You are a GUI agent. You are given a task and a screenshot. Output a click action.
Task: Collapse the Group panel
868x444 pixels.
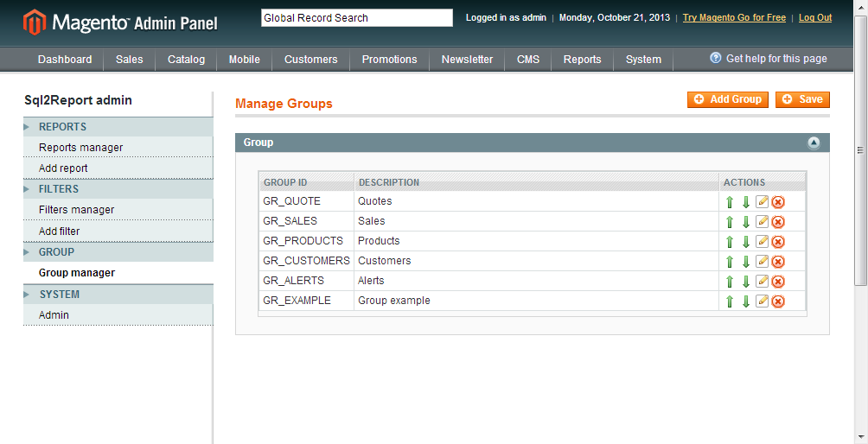(x=814, y=143)
